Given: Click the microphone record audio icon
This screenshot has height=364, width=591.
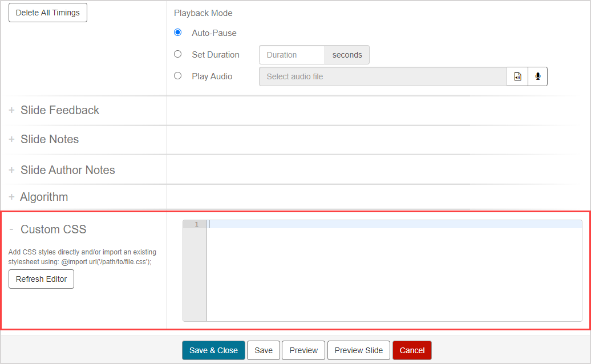Looking at the screenshot, I should click(537, 76).
